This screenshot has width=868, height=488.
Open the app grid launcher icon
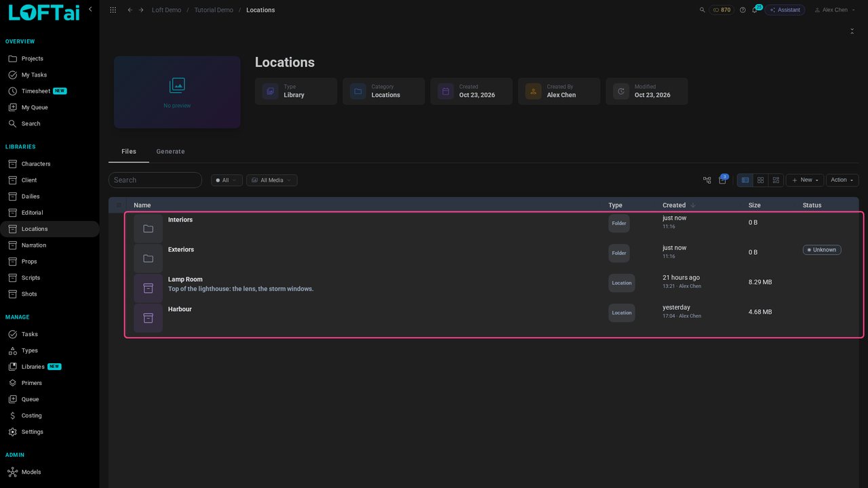pos(113,10)
